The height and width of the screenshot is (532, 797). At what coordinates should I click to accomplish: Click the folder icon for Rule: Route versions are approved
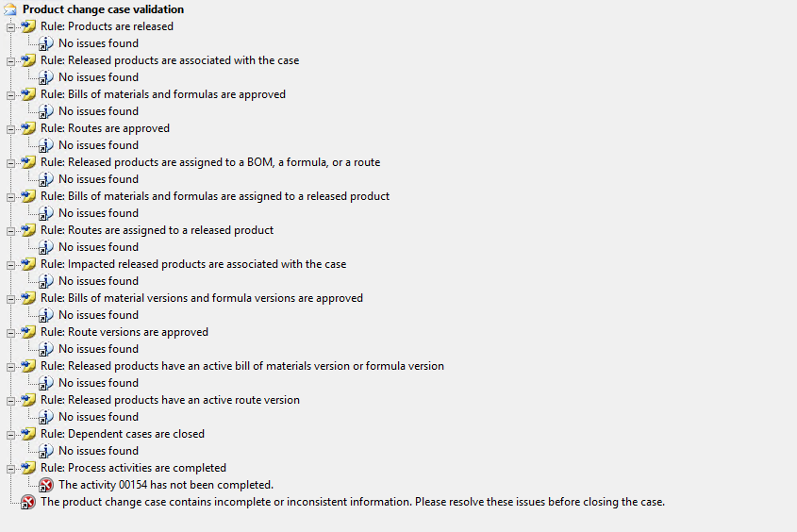(28, 332)
